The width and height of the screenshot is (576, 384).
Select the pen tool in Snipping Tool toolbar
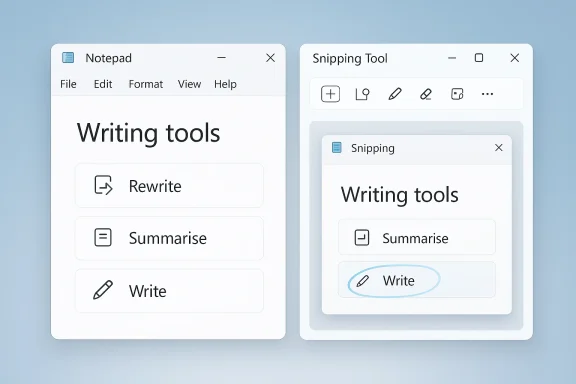coord(395,94)
